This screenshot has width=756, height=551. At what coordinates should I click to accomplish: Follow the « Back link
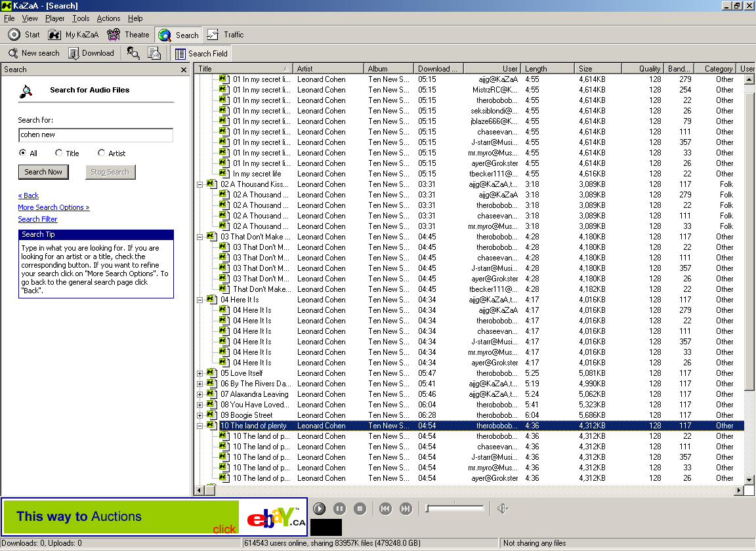point(28,195)
